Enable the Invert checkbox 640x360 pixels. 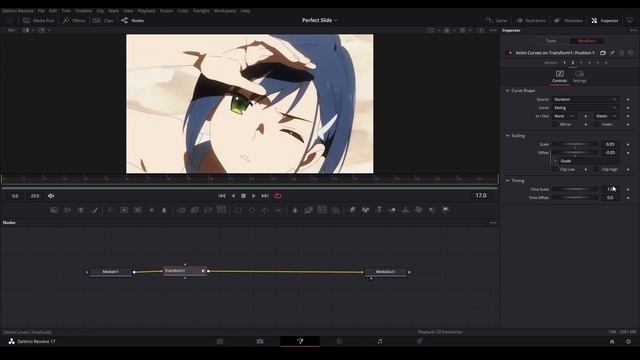596,124
